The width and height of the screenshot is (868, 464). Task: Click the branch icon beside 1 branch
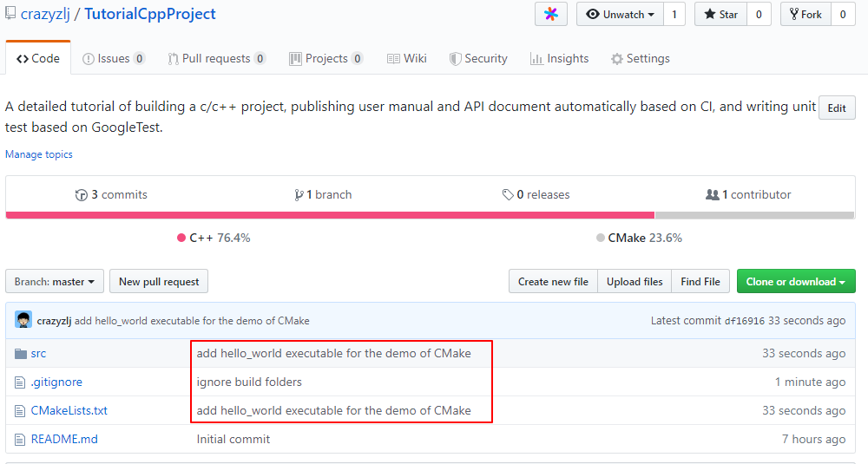[299, 194]
